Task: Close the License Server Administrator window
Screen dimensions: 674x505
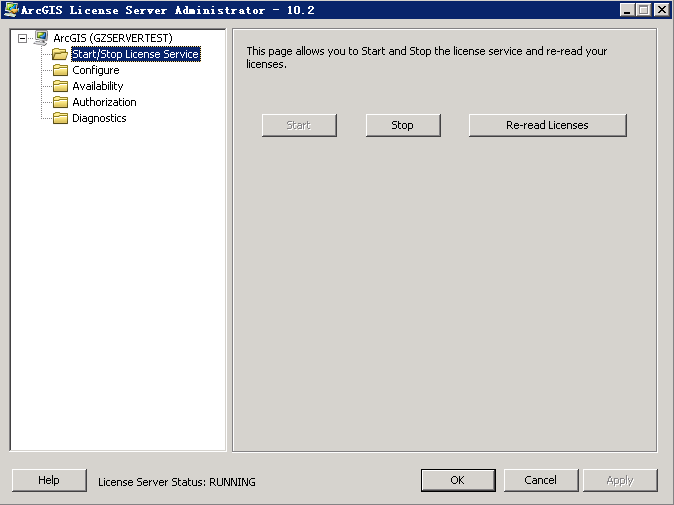Action: coord(662,9)
